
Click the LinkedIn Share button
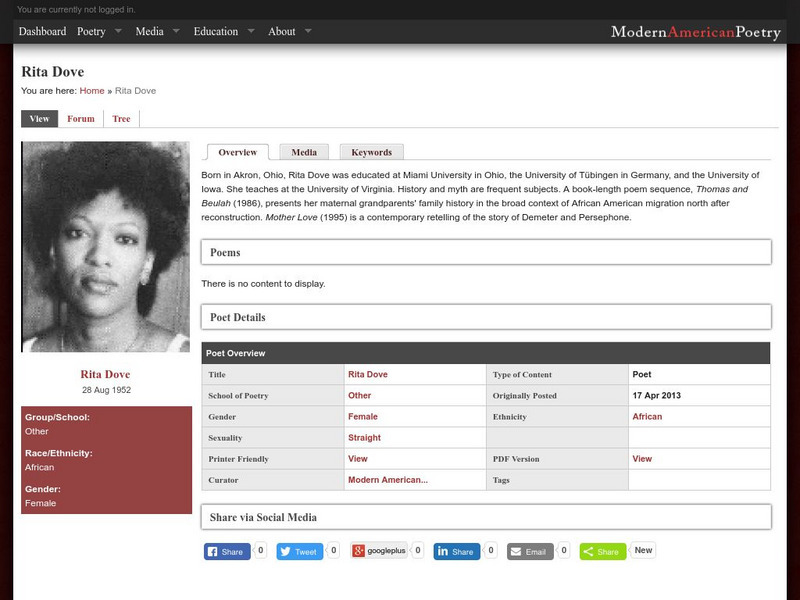455,551
